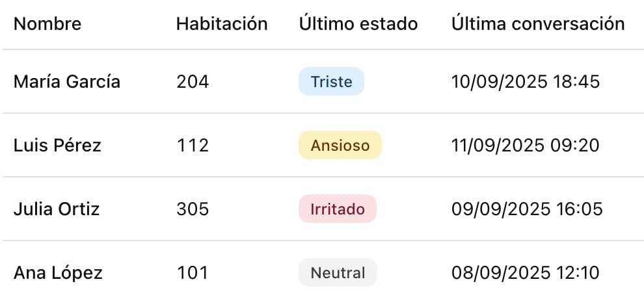Click the Triste status badge
The image size is (644, 299).
click(x=331, y=82)
